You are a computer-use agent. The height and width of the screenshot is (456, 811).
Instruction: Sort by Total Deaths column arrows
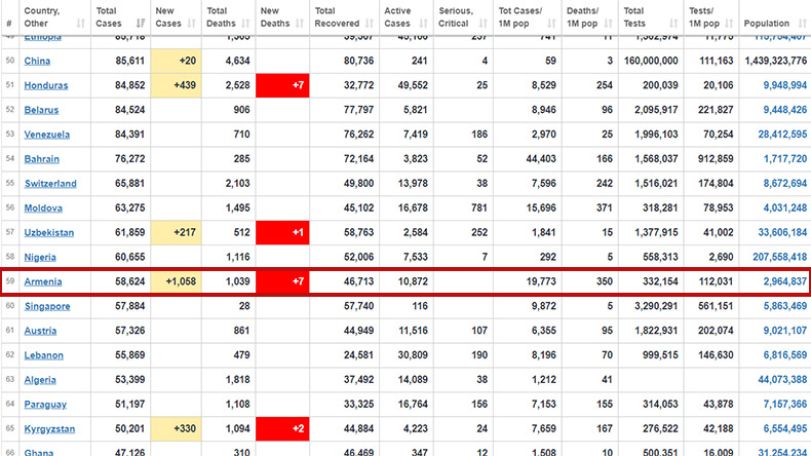(246, 23)
